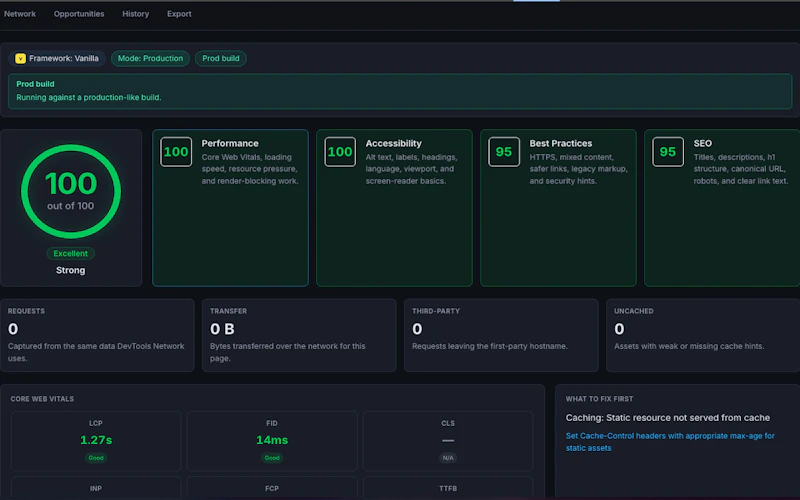
Task: Open the History tab
Action: pos(136,14)
